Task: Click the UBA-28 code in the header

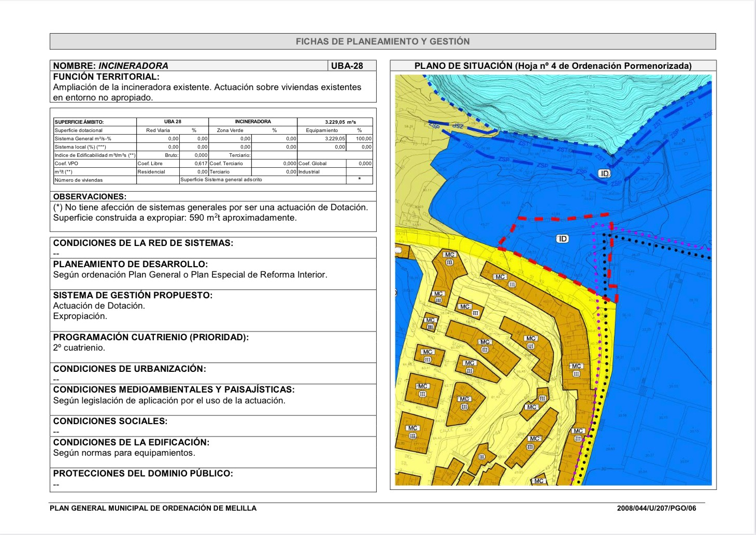Action: [x=347, y=66]
